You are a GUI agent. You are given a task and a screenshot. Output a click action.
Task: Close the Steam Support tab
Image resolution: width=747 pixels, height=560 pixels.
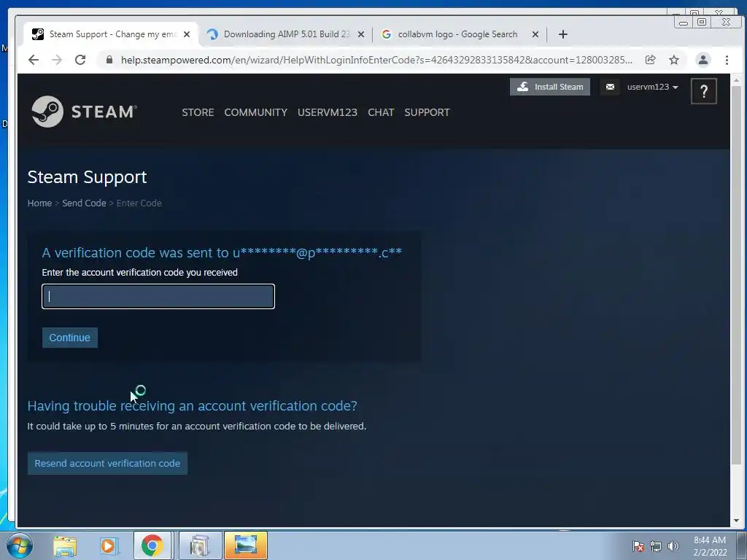(x=187, y=34)
